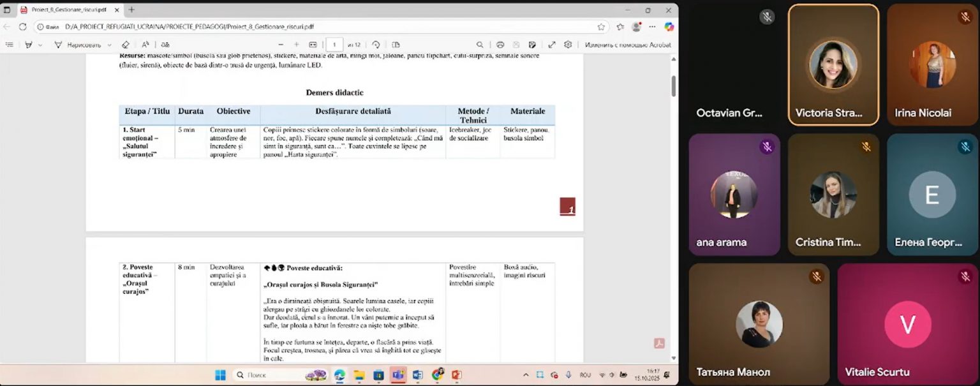Enter full screen with the expand arrows icon
This screenshot has height=386, width=980.
(x=552, y=45)
